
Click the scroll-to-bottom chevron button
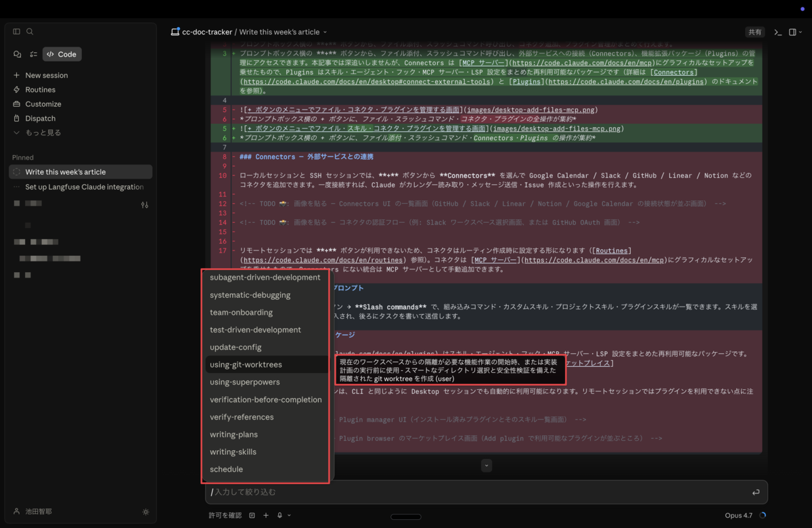(487, 466)
